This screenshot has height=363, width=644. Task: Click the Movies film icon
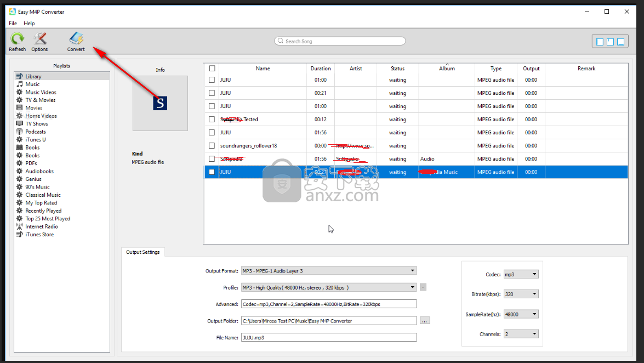point(19,107)
